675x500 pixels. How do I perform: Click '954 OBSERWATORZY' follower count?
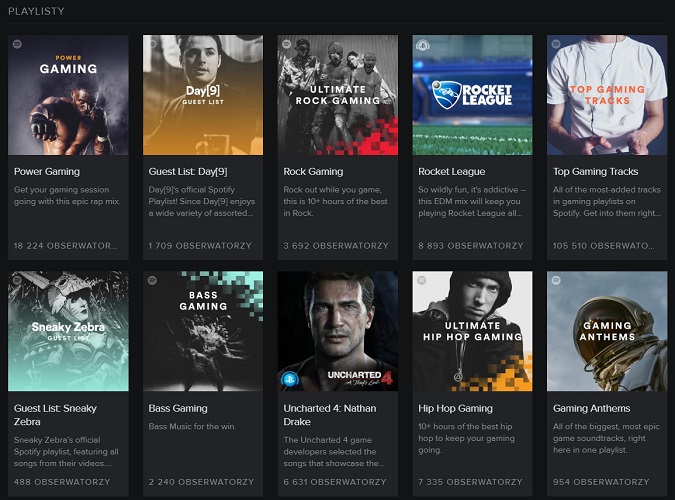pyautogui.click(x=601, y=482)
